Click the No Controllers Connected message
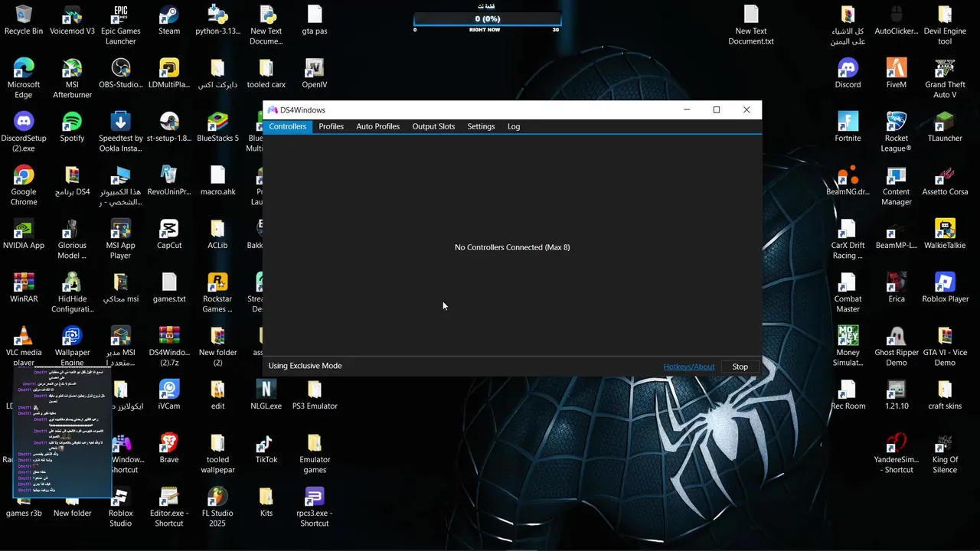Image resolution: width=980 pixels, height=551 pixels. tap(512, 247)
